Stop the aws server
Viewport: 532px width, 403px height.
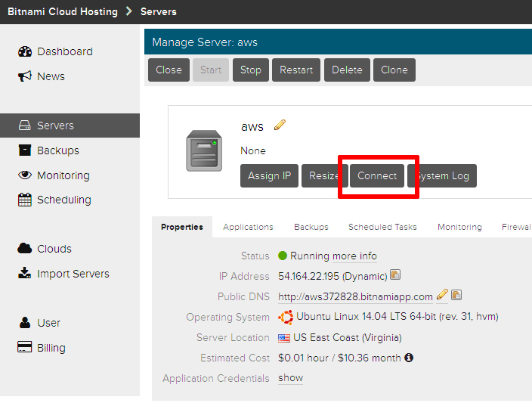click(x=251, y=70)
